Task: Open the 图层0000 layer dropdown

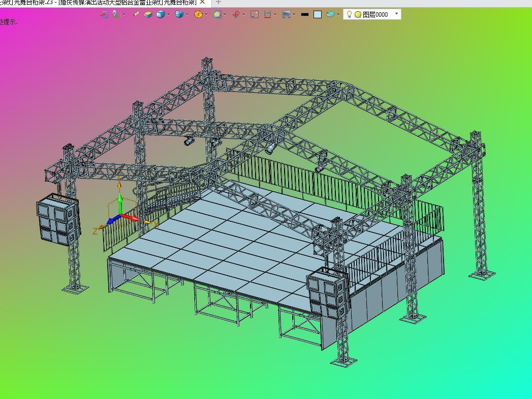Action: coord(396,14)
